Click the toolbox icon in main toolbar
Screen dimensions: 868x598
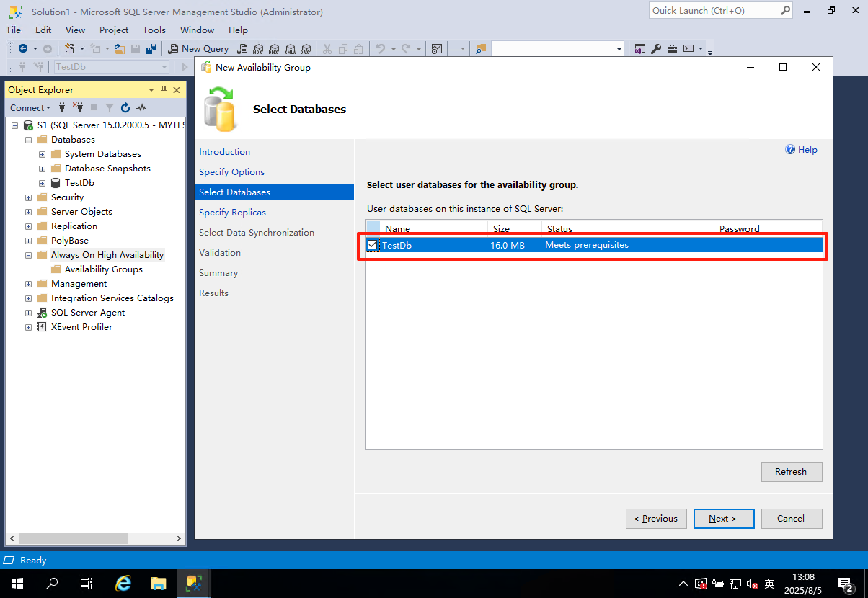[x=672, y=49]
